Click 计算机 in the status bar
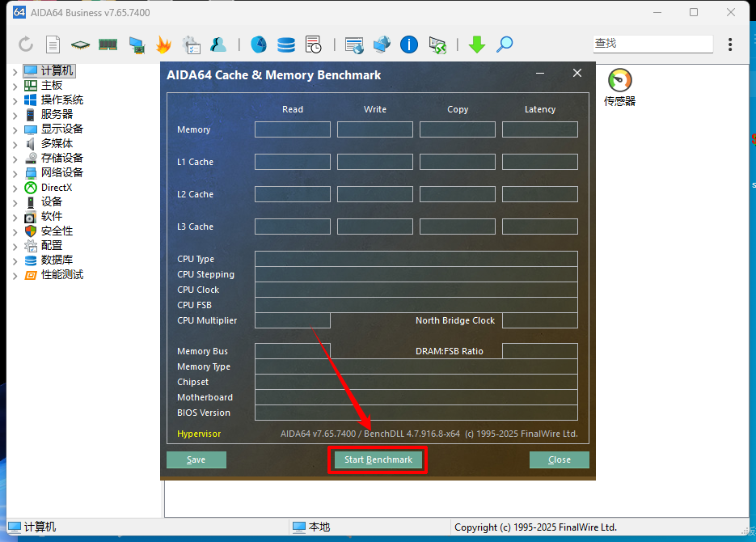Viewport: 756px width, 542px height. point(40,527)
